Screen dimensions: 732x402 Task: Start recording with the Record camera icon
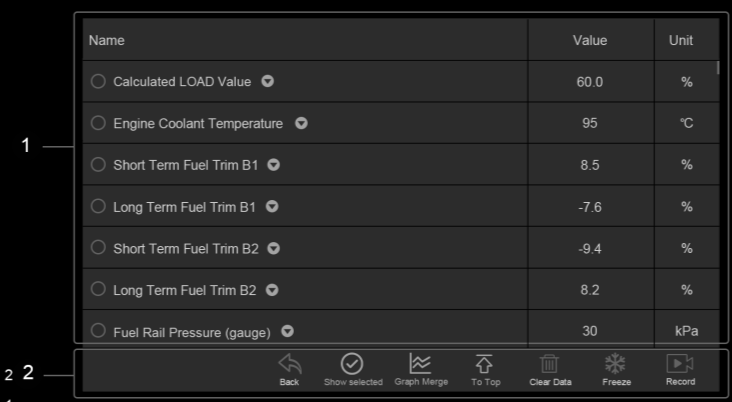click(680, 363)
